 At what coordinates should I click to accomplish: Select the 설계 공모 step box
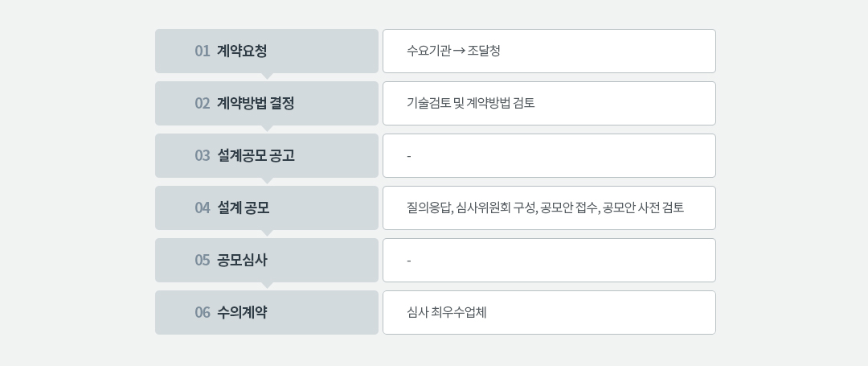(x=267, y=208)
